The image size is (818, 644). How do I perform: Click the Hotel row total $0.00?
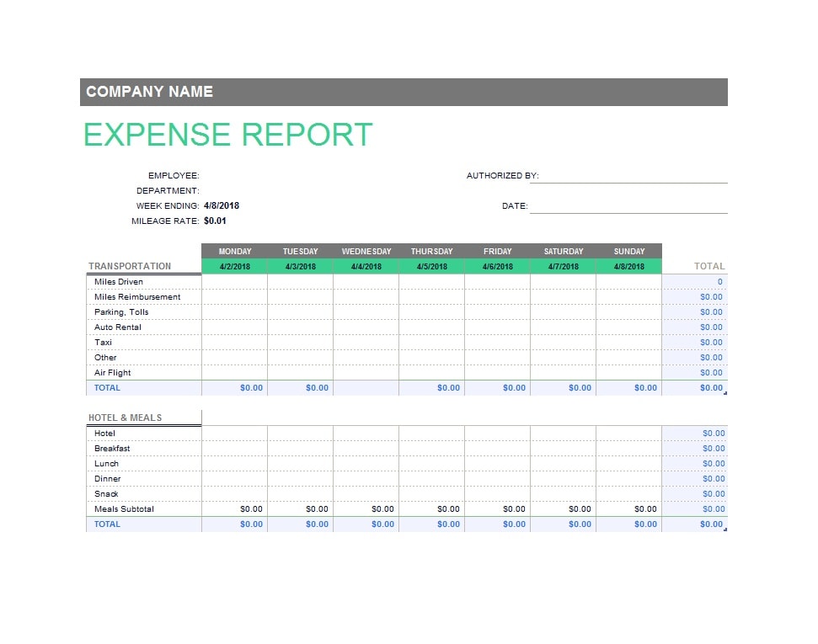[x=714, y=434]
